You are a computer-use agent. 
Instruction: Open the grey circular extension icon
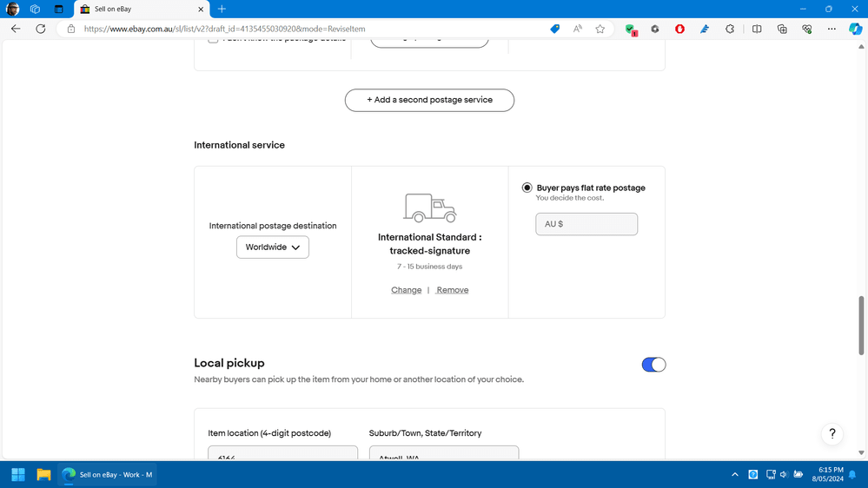pos(655,29)
